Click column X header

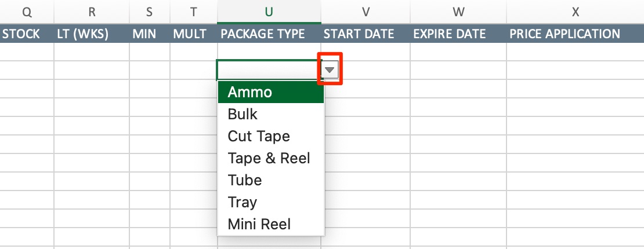[574, 11]
